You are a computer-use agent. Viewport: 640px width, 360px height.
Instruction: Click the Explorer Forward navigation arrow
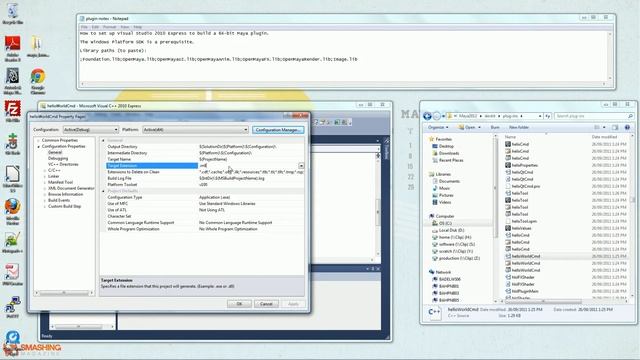[x=437, y=116]
